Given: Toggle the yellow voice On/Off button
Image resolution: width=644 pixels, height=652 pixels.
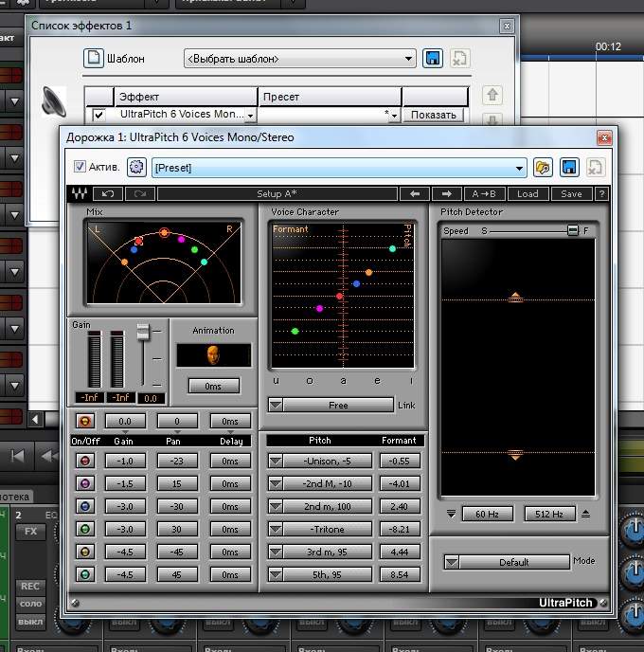Looking at the screenshot, I should (84, 552).
